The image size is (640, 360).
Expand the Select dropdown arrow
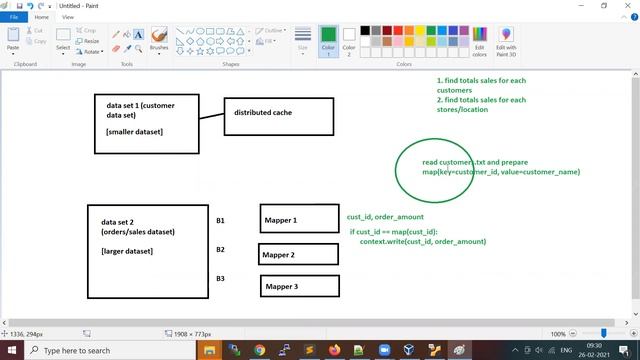click(x=63, y=53)
